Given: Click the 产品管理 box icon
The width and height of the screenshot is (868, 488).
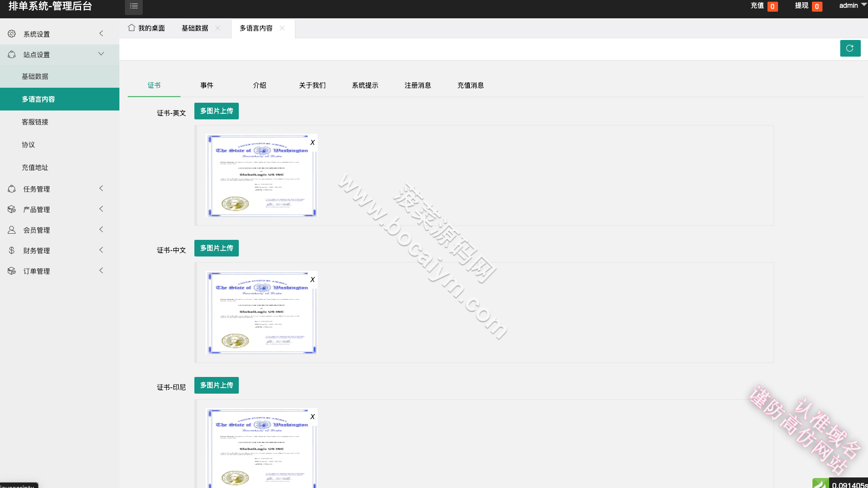Looking at the screenshot, I should pyautogui.click(x=12, y=209).
